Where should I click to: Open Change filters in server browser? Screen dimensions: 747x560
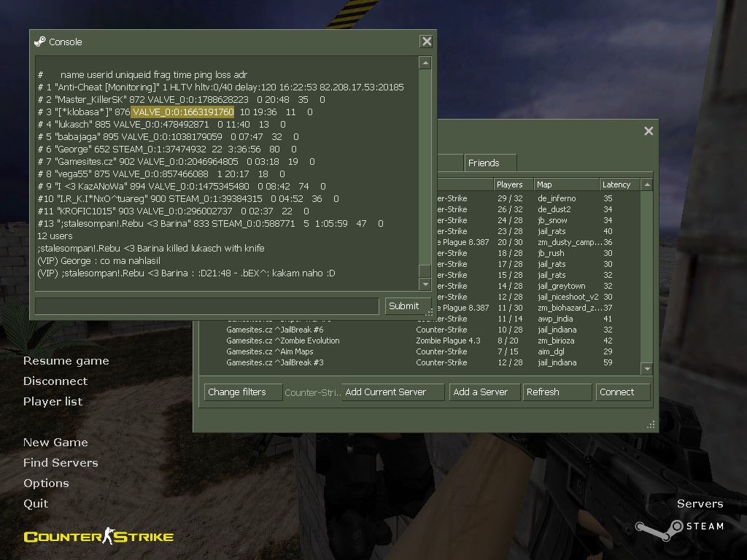coord(243,392)
